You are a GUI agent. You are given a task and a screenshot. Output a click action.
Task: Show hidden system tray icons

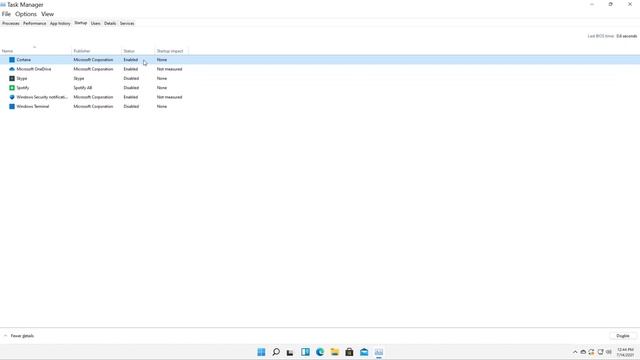click(x=575, y=352)
